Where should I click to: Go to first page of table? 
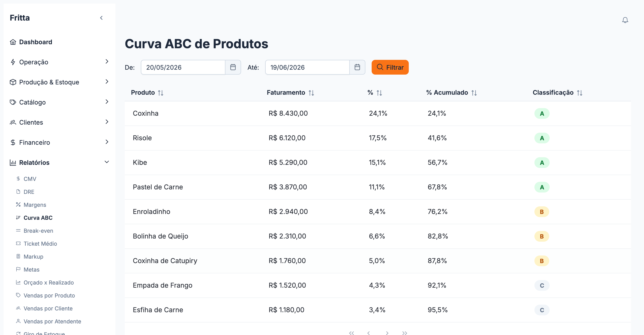(351, 333)
